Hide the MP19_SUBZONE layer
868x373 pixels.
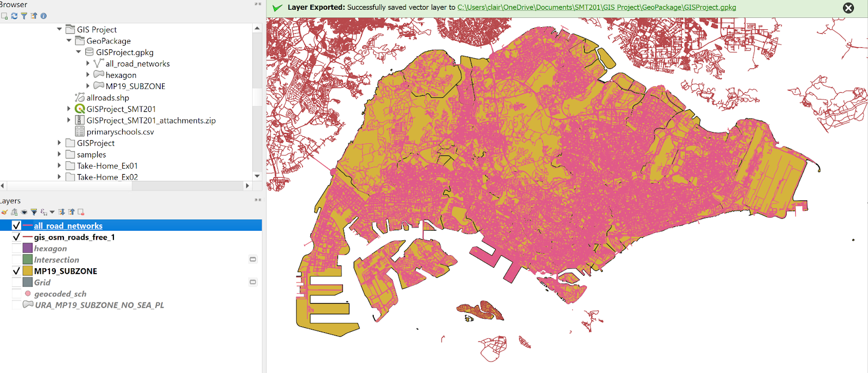16,271
